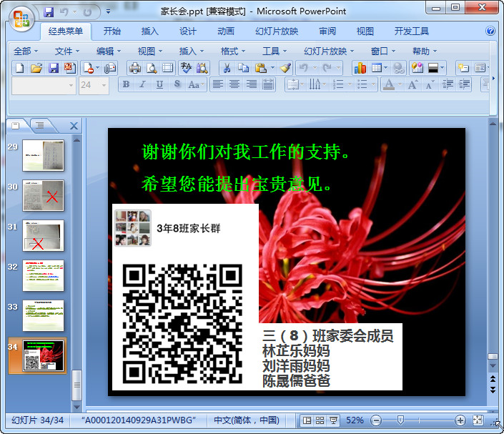Switch to Slide Sorter view icon

pyautogui.click(x=320, y=420)
